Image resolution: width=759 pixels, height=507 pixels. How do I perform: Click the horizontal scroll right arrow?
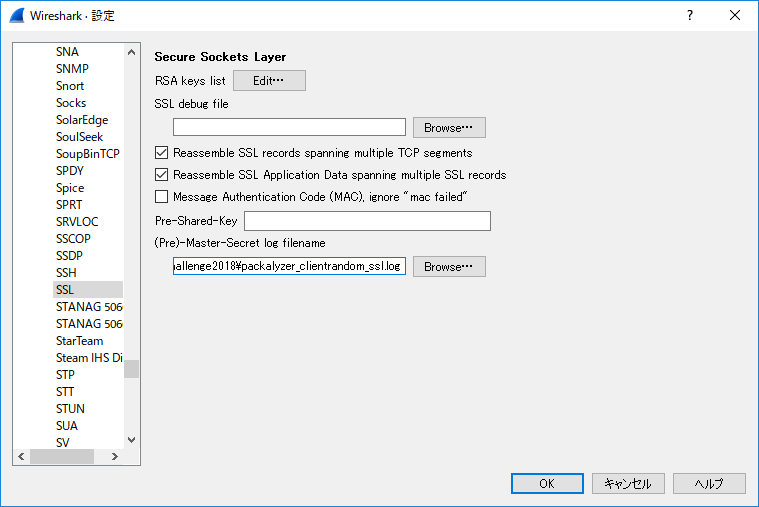(115, 456)
